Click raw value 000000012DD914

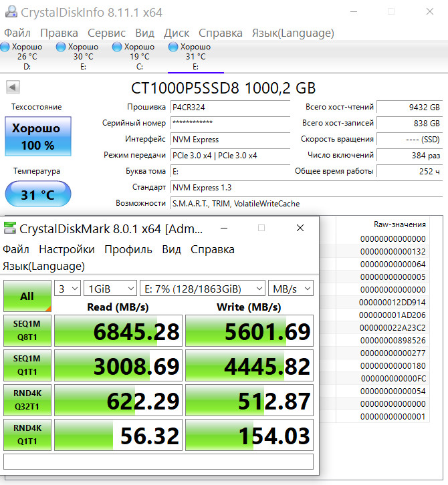393,302
